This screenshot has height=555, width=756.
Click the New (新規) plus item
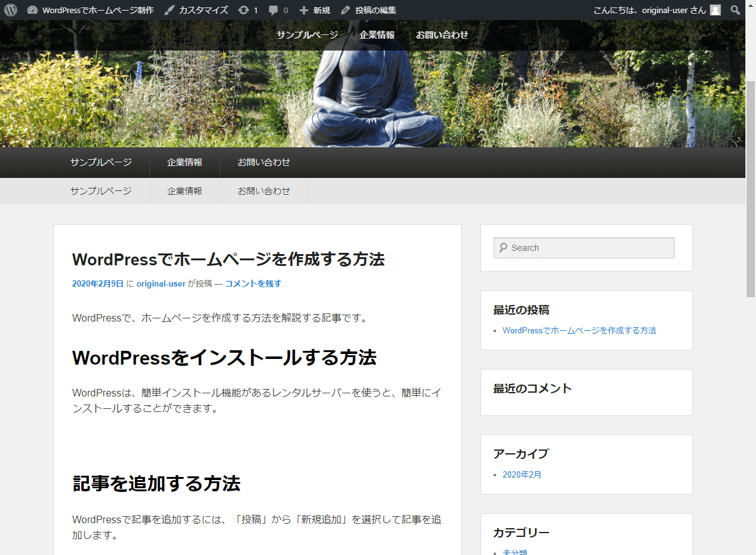click(315, 10)
